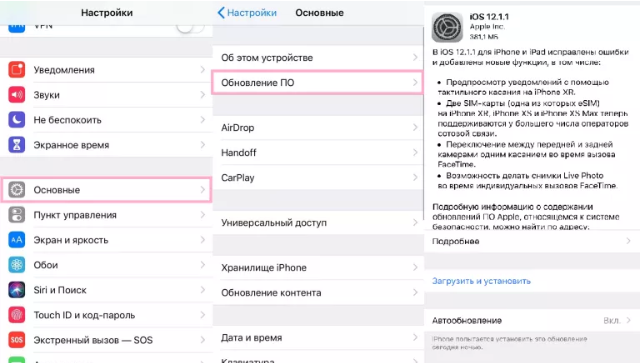Expand Автообновление setting showing Вкл.
Image resolution: width=640 pixels, height=363 pixels.
point(532,321)
